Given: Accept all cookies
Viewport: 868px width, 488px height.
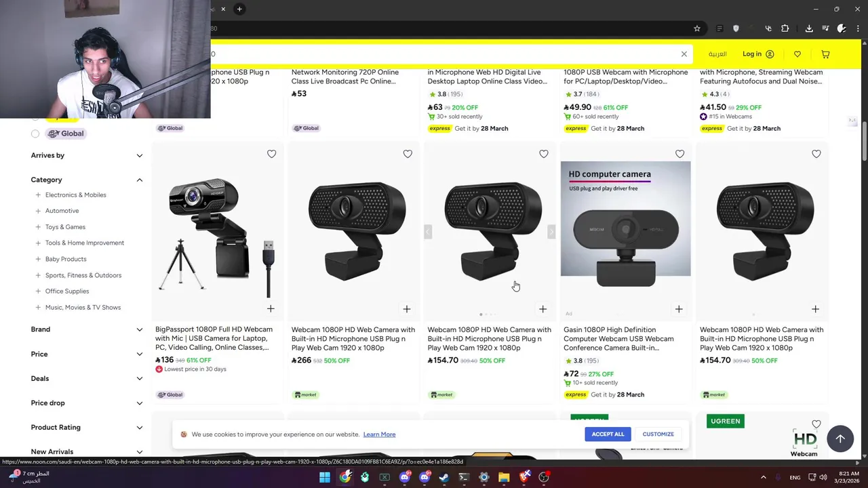Looking at the screenshot, I should 608,434.
